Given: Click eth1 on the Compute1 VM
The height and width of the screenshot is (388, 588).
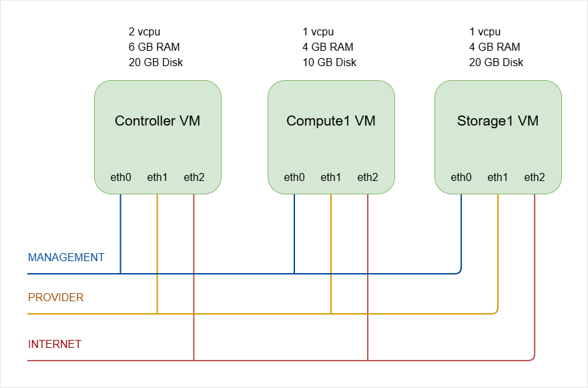Looking at the screenshot, I should 331,178.
